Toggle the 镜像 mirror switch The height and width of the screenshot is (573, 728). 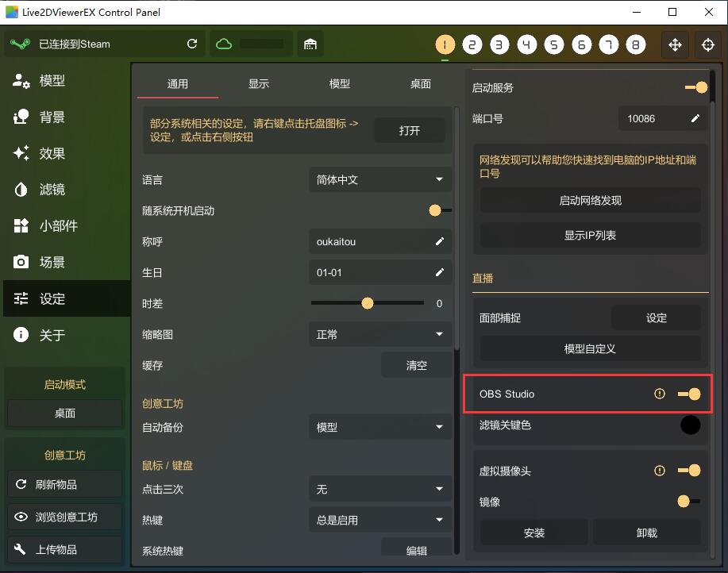(689, 501)
